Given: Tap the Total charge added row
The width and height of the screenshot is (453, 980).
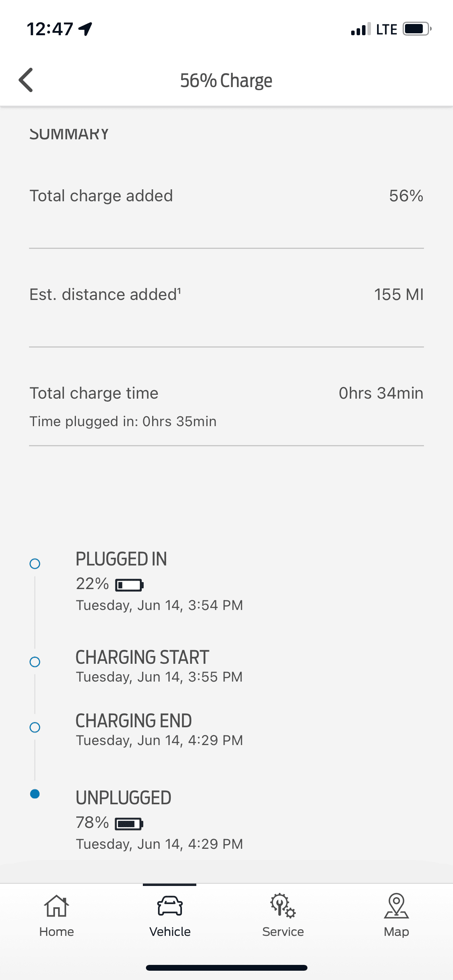Looking at the screenshot, I should [x=226, y=196].
